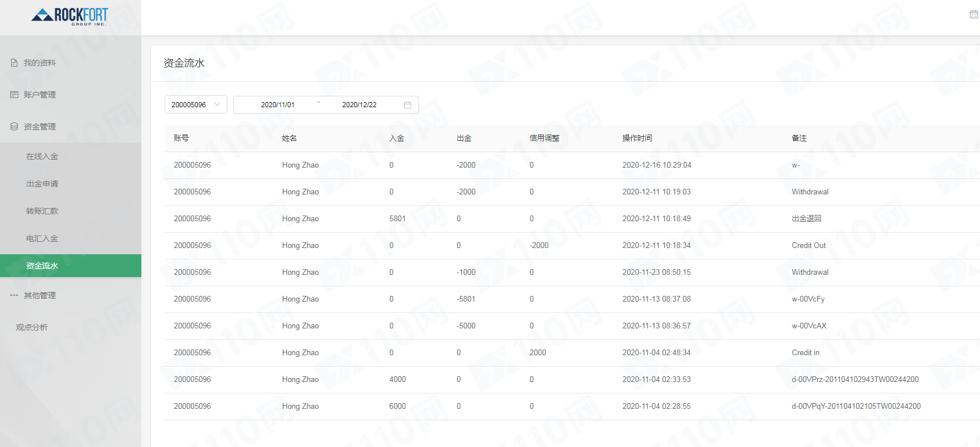
Task: Click the Credit Out remark
Action: (x=809, y=246)
